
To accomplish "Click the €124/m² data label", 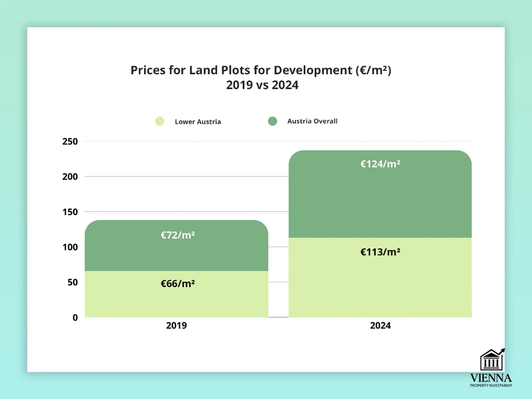I will 380,164.
